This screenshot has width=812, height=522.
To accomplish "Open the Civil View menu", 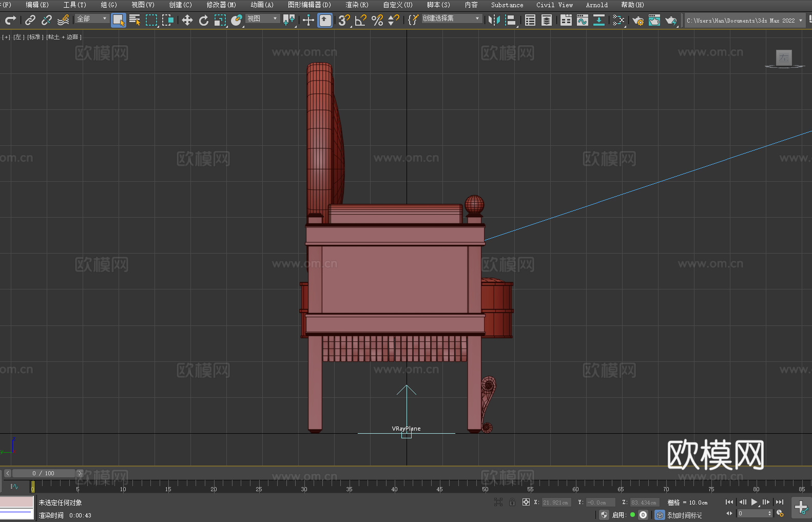I will [554, 5].
